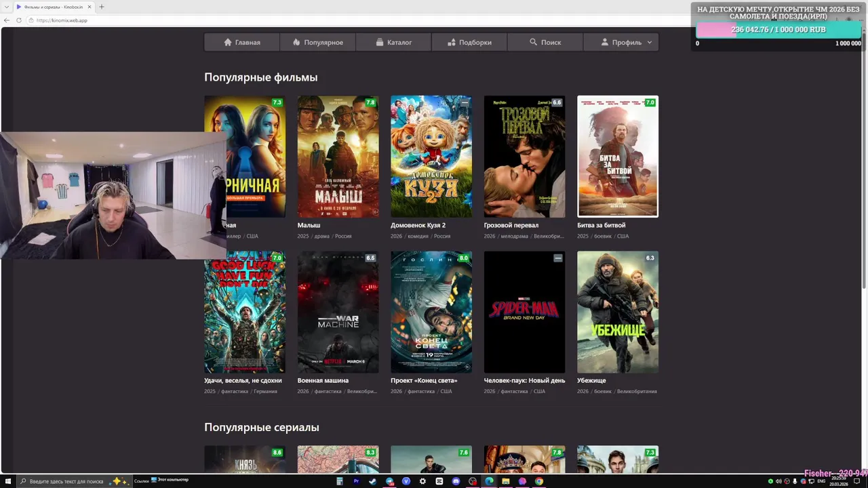The image size is (868, 488).
Task: Click the 7.8 rating badge on Малыш
Action: (x=370, y=102)
